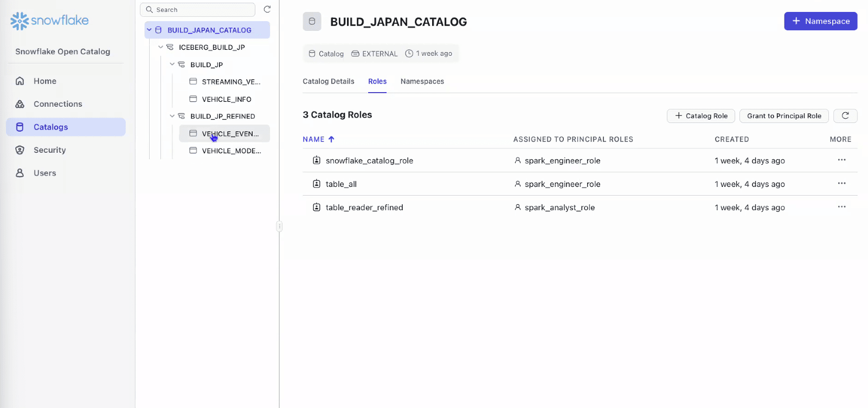Sort by the NAME column
The image size is (868, 408).
click(319, 139)
